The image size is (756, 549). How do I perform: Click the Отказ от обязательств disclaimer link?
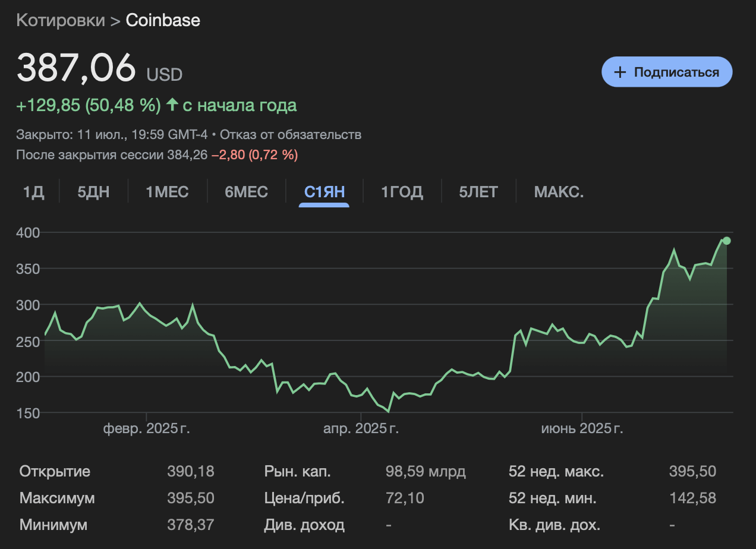tap(291, 134)
